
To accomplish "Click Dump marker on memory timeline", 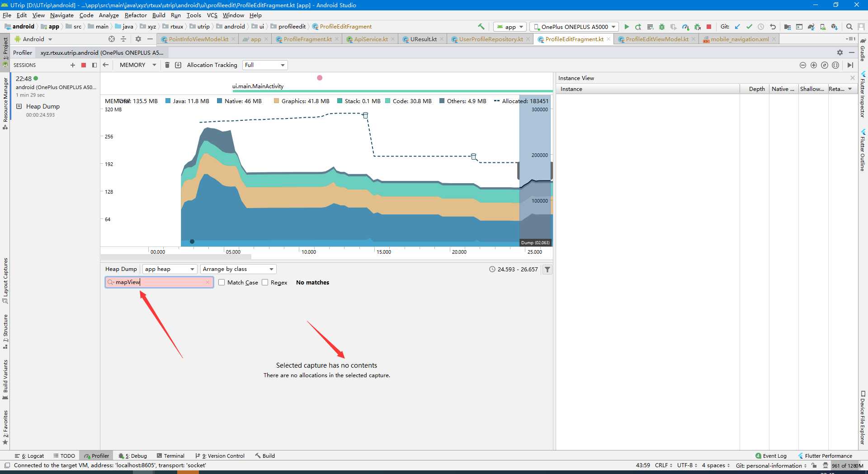I will [535, 243].
